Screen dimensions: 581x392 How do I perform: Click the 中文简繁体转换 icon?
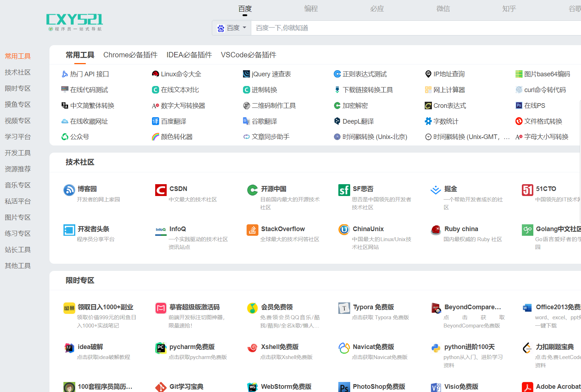pyautogui.click(x=65, y=105)
